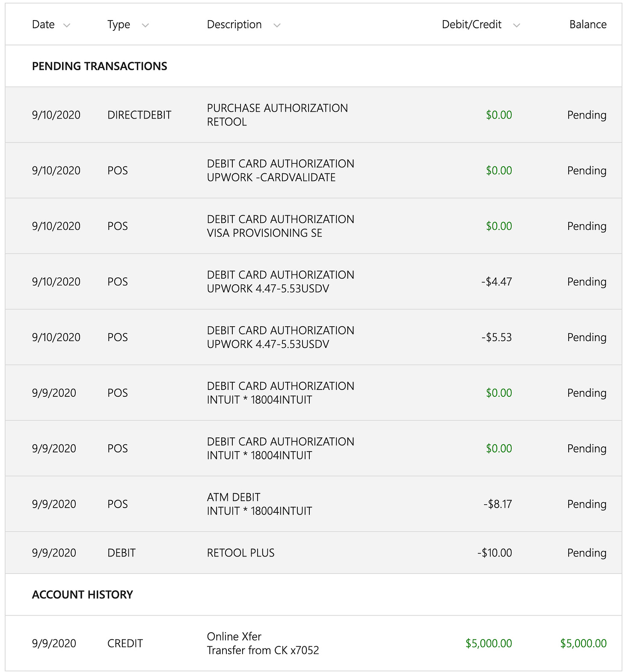
Task: Click Pending status in ATM DEBIT row
Action: (587, 504)
